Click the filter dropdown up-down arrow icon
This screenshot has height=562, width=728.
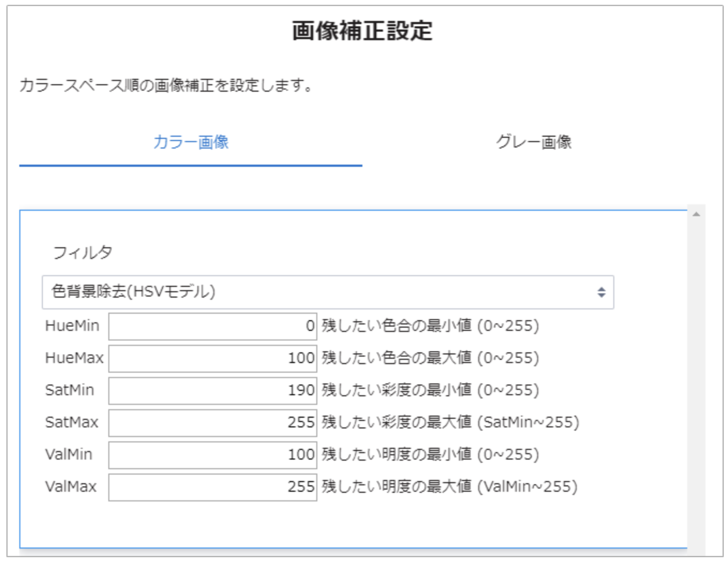tap(601, 292)
